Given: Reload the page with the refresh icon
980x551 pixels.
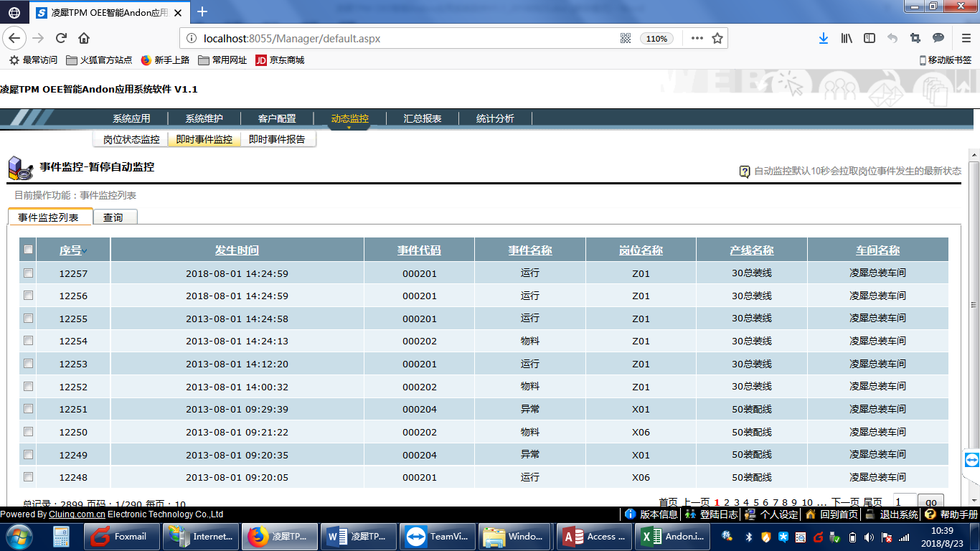Looking at the screenshot, I should coord(62,38).
